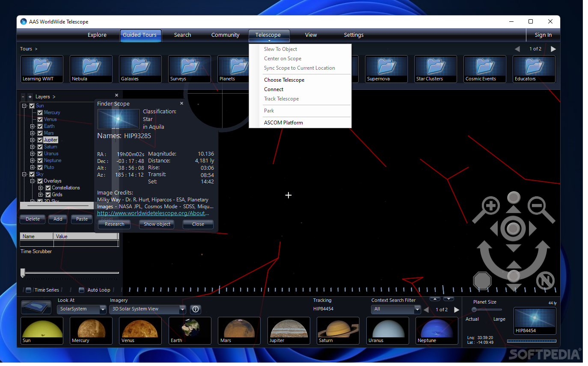This screenshot has height=366, width=588.
Task: Open the Planets tour folder
Action: pos(233,69)
